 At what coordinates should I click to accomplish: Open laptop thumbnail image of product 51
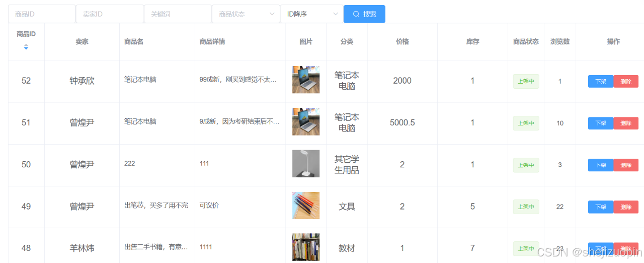[x=306, y=121]
